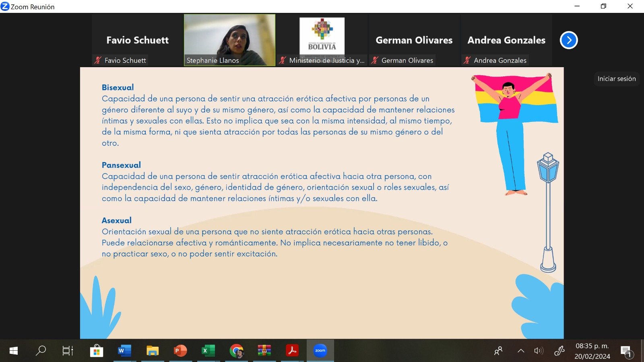Show next participants with the blue arrow
This screenshot has width=644, height=362.
click(569, 40)
